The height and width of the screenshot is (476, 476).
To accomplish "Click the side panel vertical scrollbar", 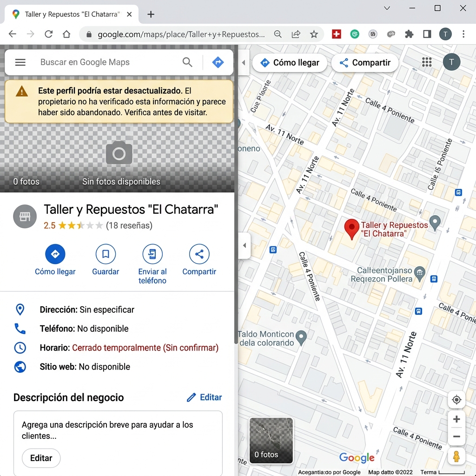I will pyautogui.click(x=236, y=194).
